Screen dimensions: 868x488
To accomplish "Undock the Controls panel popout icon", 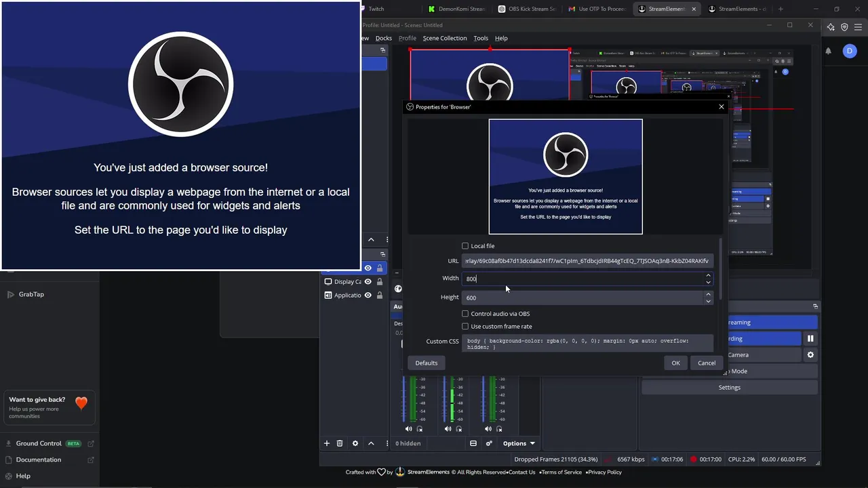I will tap(816, 306).
